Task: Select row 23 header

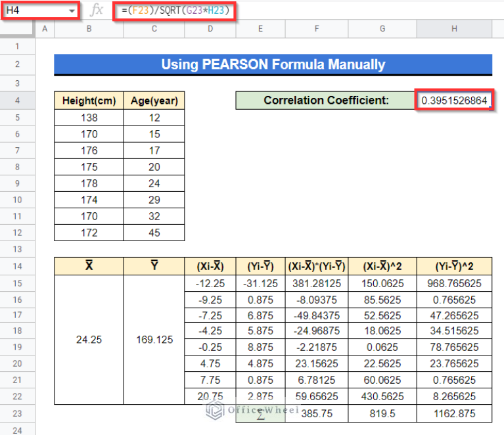Action: 17,413
